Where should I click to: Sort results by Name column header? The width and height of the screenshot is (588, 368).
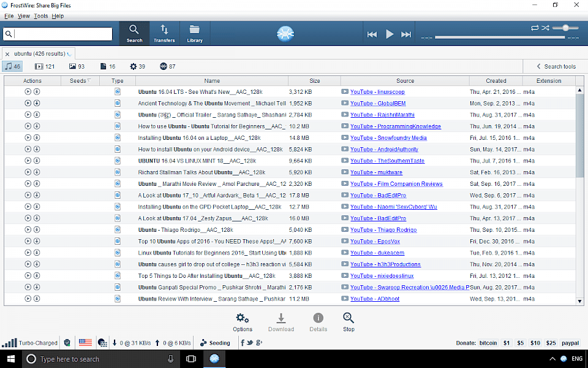212,81
